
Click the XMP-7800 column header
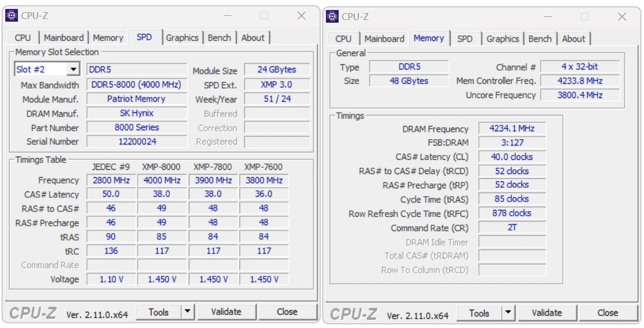[213, 167]
